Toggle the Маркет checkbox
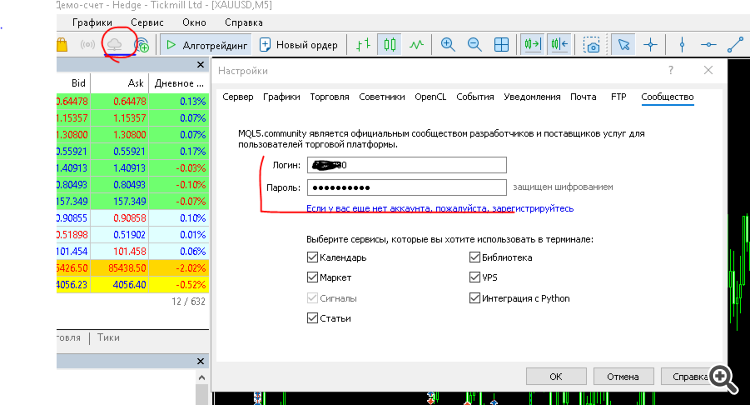The width and height of the screenshot is (750, 405). click(x=312, y=277)
